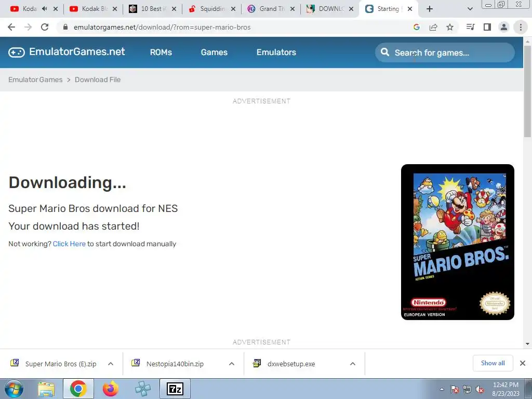Click the forward navigation arrow

pos(28,27)
